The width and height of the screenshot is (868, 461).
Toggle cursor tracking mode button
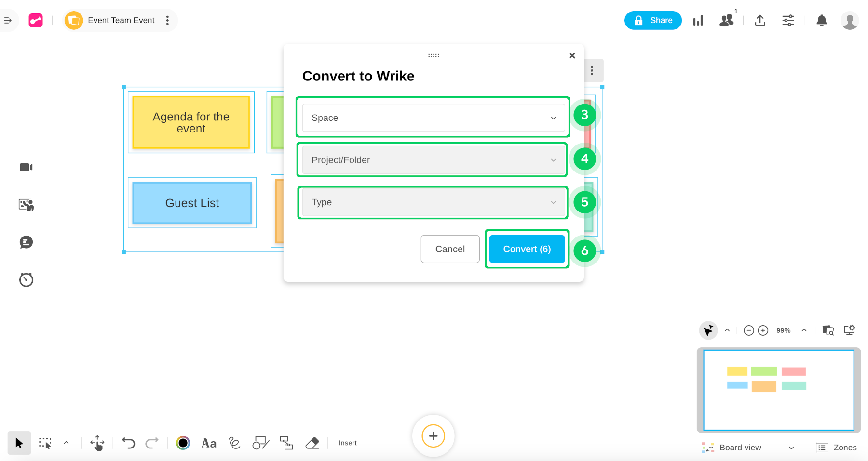(x=708, y=330)
